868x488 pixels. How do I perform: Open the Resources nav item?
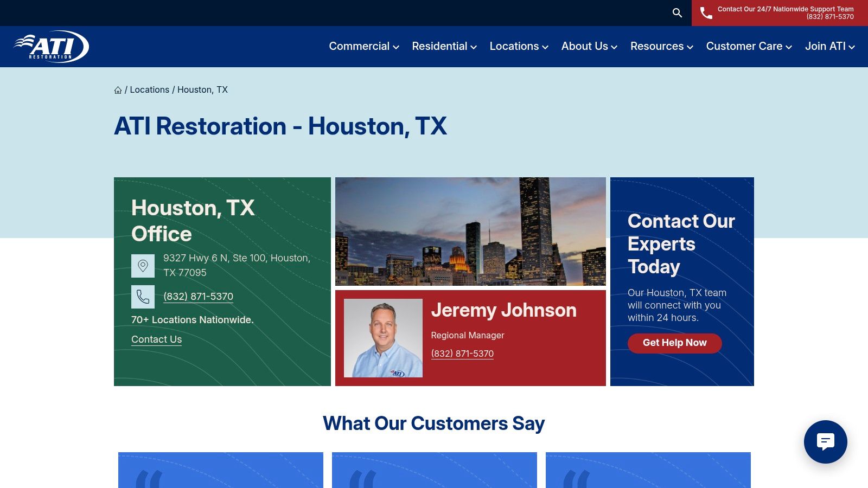coord(657,46)
